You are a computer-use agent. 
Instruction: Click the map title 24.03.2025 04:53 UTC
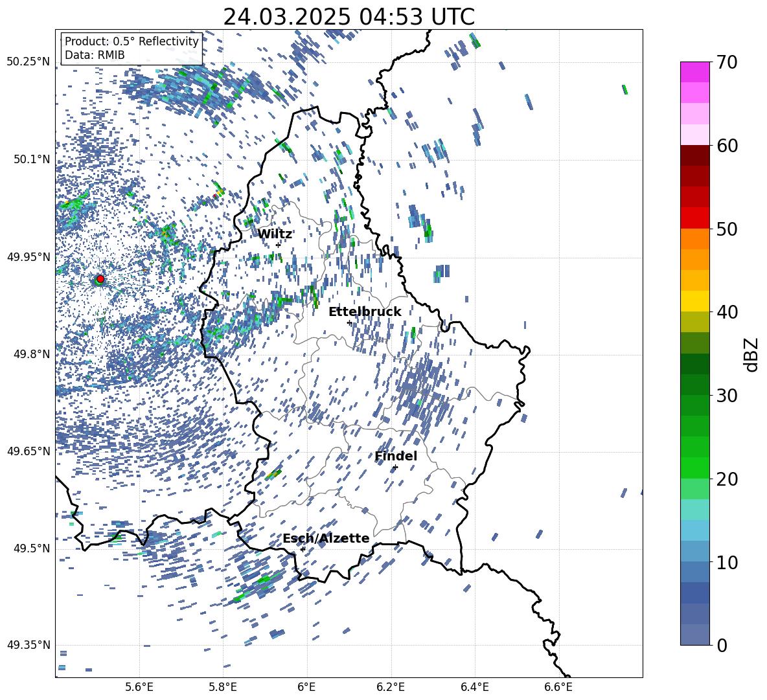(349, 17)
